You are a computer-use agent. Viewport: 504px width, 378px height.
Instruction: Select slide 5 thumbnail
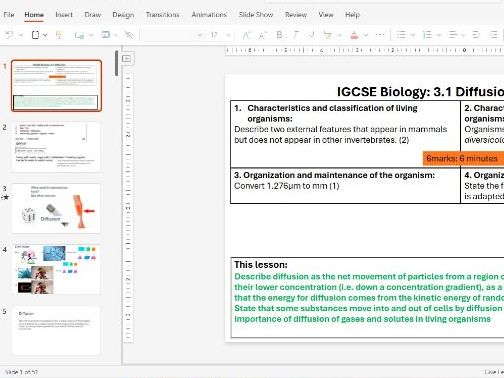pyautogui.click(x=56, y=330)
